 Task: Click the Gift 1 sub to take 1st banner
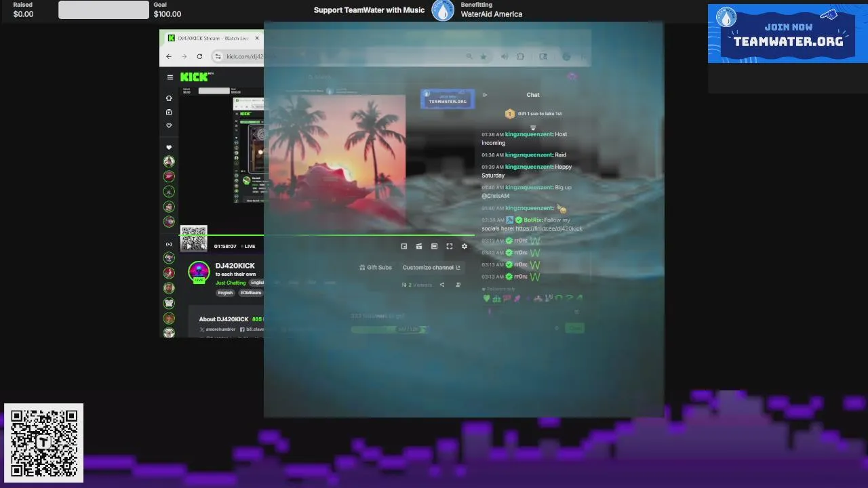[534, 114]
